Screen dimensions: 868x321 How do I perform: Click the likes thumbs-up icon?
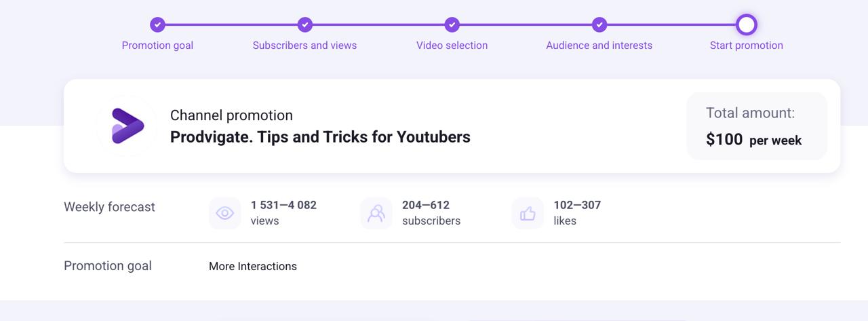[x=528, y=213]
